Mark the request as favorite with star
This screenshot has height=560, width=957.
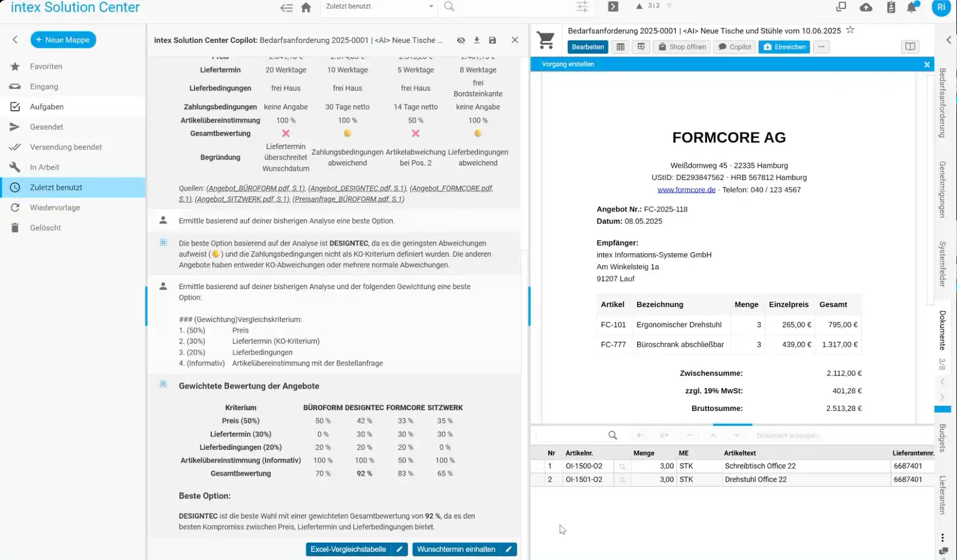click(x=850, y=30)
